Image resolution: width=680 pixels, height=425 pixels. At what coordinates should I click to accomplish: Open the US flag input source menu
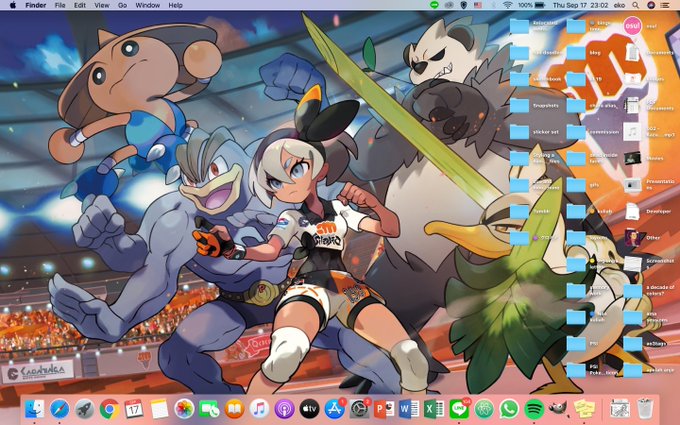(478, 5)
